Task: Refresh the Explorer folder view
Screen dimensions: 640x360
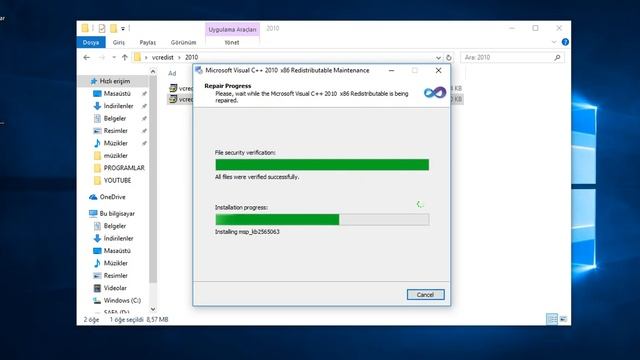Action: [x=449, y=58]
